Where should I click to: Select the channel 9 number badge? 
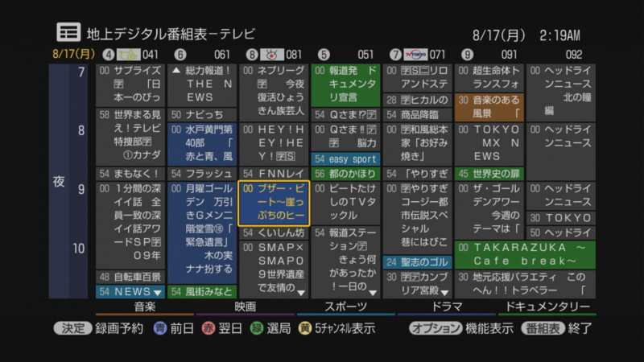[467, 55]
